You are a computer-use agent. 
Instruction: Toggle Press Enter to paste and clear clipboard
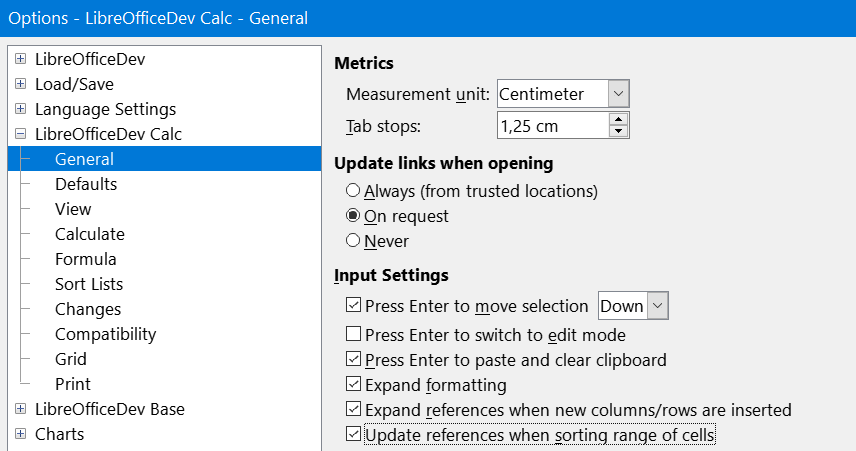pos(353,359)
